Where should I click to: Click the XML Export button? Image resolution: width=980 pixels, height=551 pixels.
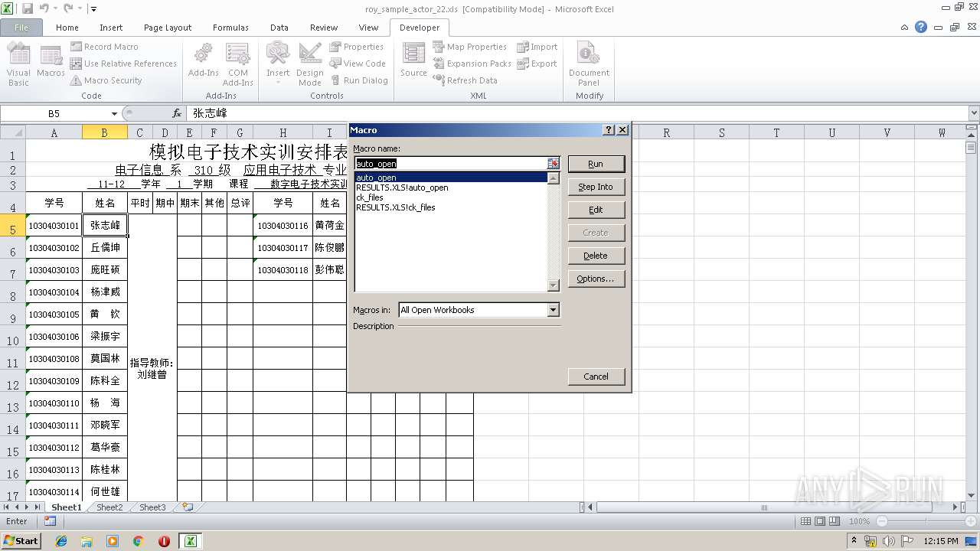(537, 64)
